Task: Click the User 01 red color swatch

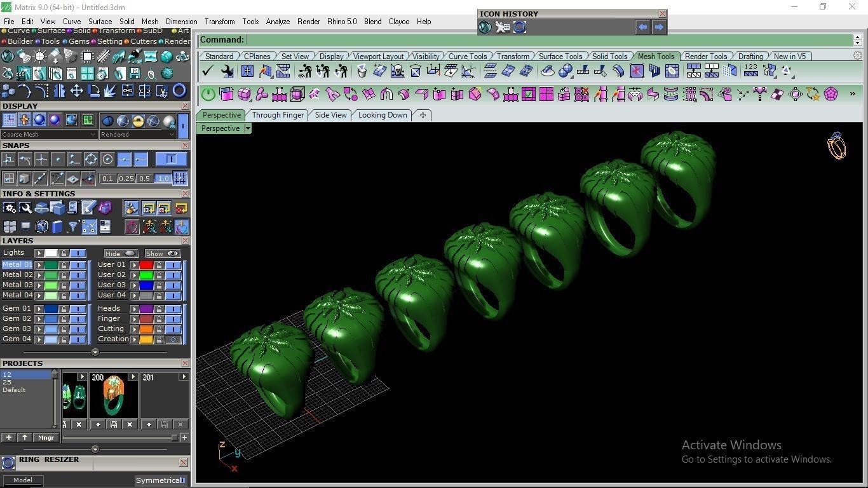Action: coord(146,265)
